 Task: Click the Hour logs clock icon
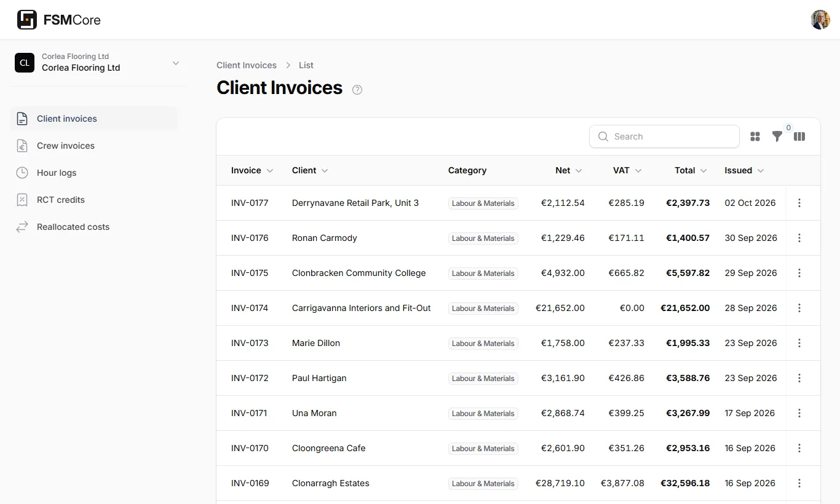(x=22, y=173)
